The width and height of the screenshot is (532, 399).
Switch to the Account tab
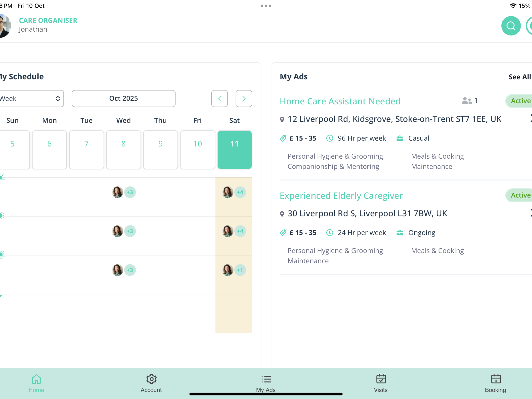(x=151, y=384)
